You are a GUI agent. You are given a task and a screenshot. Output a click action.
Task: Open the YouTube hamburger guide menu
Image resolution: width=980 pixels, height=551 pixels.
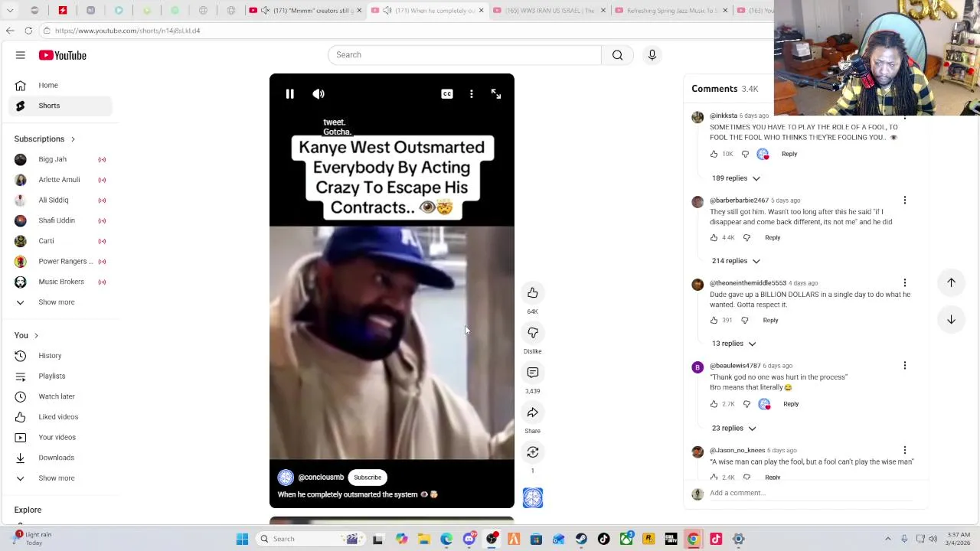click(21, 55)
